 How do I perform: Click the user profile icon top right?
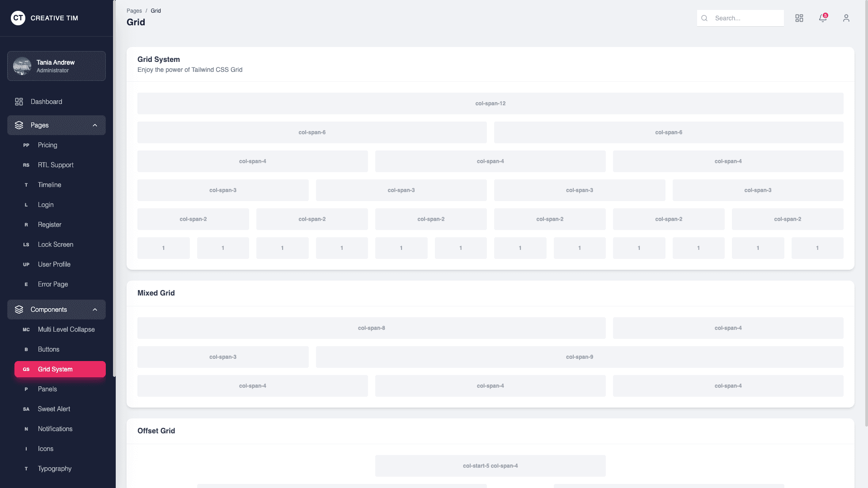(x=846, y=18)
